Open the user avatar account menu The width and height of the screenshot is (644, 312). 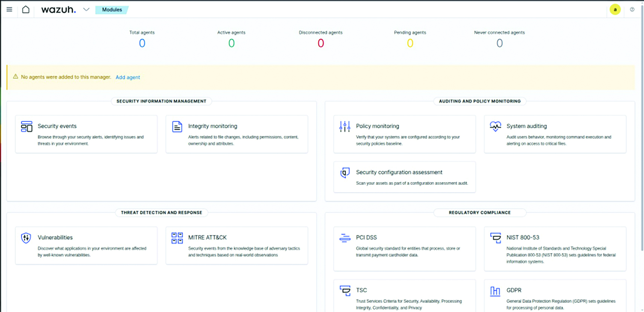pos(615,10)
